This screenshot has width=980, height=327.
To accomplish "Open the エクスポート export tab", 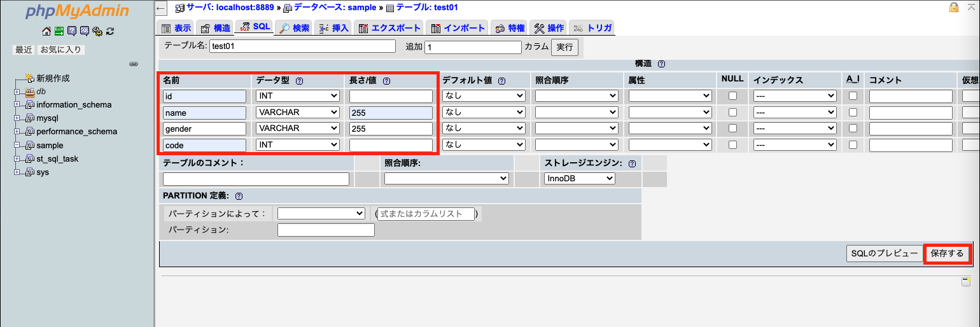I will [389, 28].
